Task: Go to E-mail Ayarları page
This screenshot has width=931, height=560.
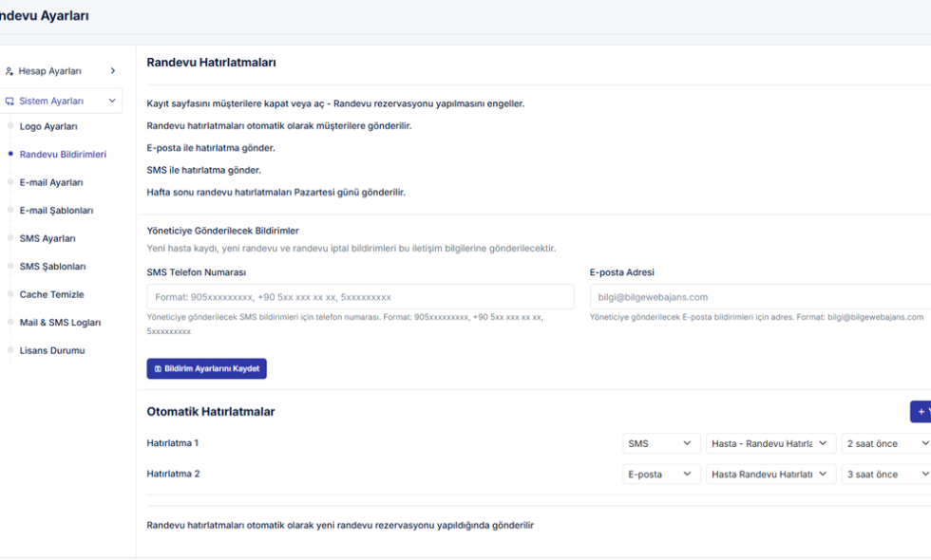Action: point(51,182)
